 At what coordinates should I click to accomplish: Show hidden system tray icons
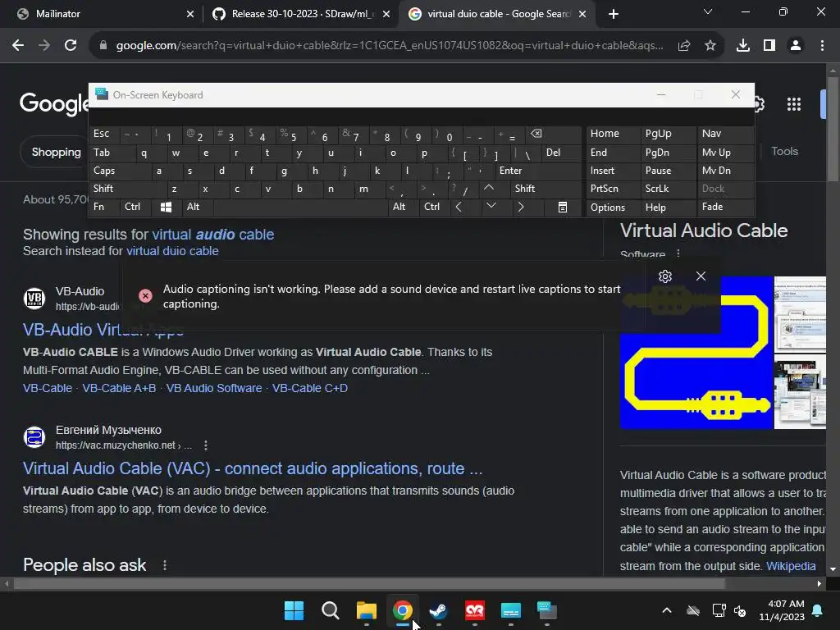666,610
